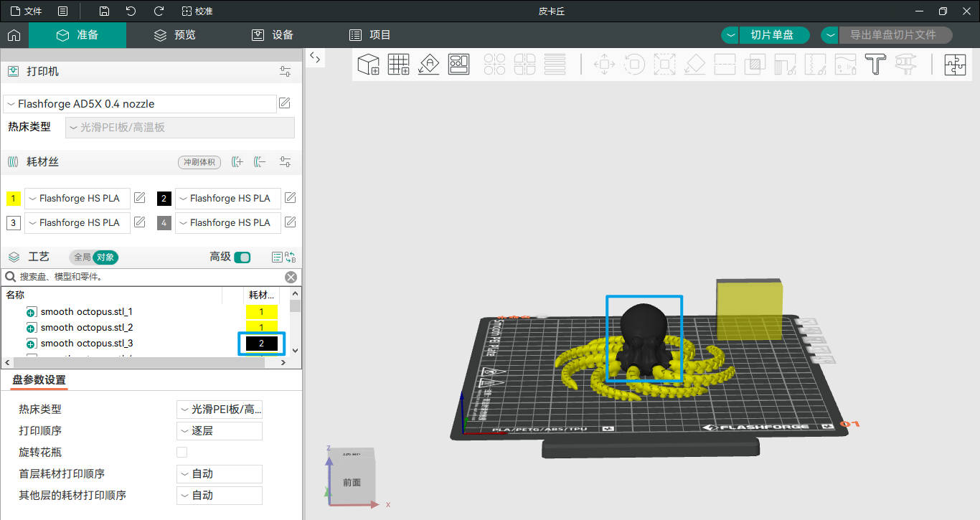Viewport: 980px width, 520px height.
Task: Open the 其他层的耗材打印顺序 dropdown
Action: (x=220, y=496)
